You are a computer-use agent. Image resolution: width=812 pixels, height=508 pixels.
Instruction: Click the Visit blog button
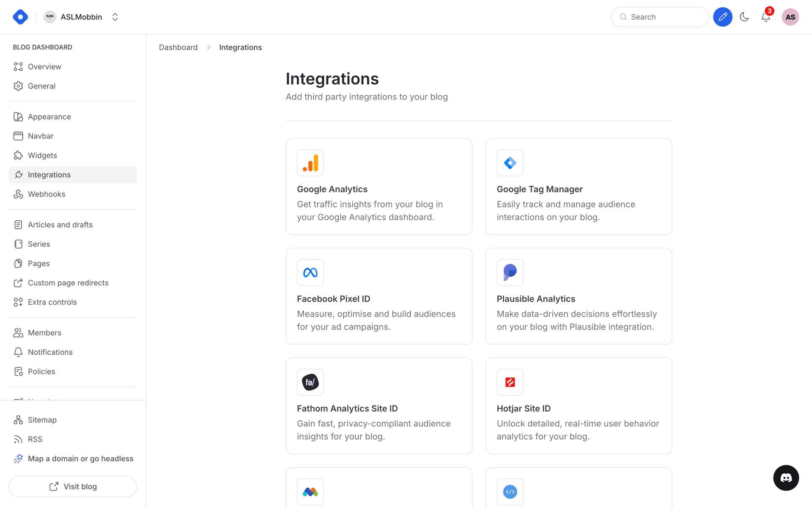pyautogui.click(x=73, y=486)
